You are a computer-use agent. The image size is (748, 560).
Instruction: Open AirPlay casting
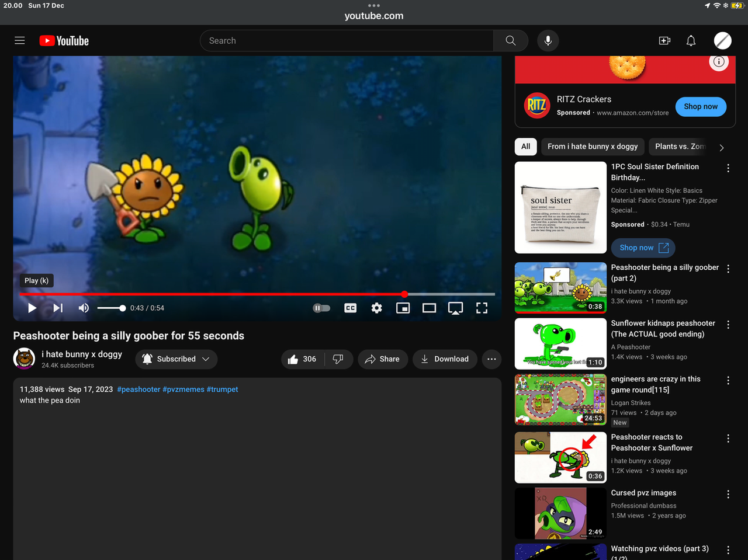(x=456, y=308)
